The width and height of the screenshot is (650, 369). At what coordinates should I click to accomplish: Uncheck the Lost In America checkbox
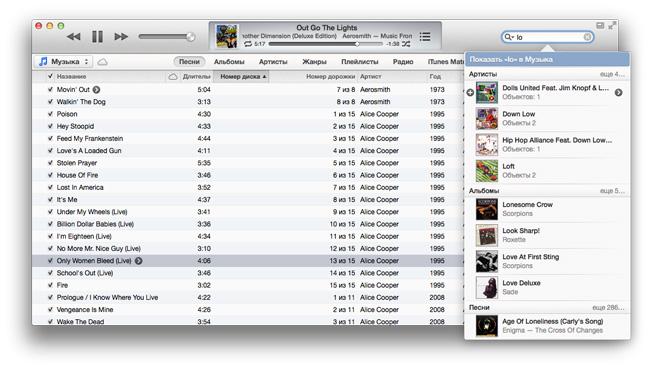50,187
